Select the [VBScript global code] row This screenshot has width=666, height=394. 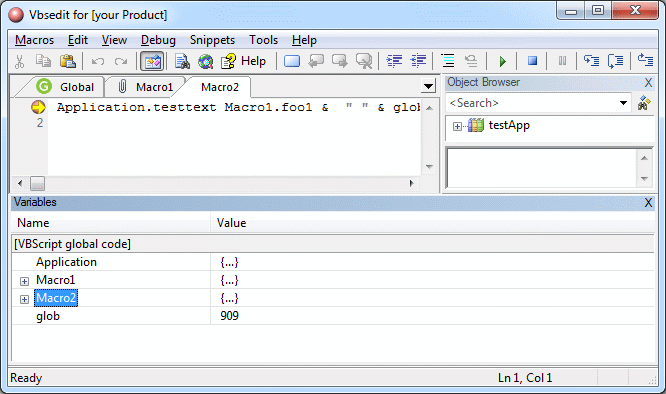tap(333, 244)
